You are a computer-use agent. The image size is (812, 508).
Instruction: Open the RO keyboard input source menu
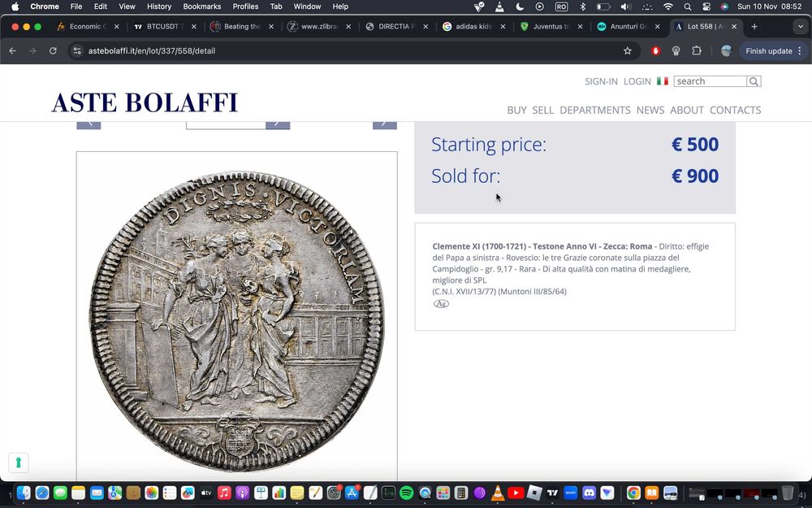coord(561,7)
